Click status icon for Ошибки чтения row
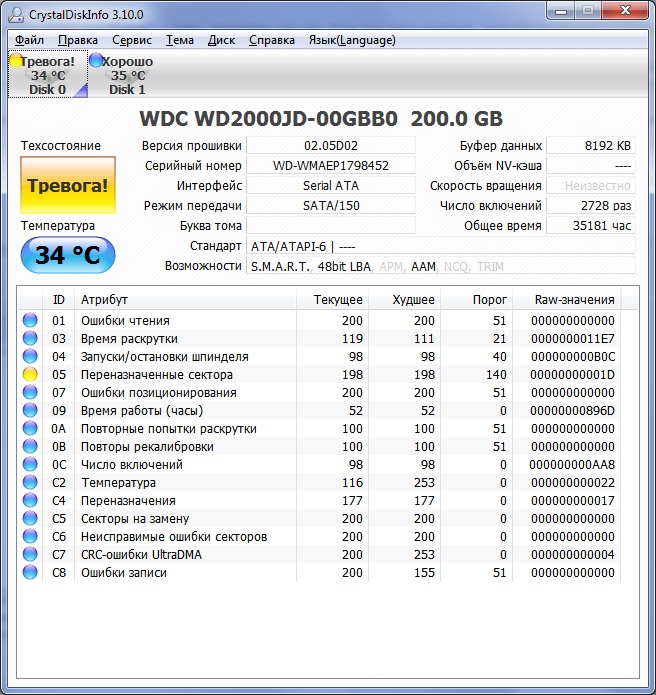The width and height of the screenshot is (656, 695). [x=30, y=320]
